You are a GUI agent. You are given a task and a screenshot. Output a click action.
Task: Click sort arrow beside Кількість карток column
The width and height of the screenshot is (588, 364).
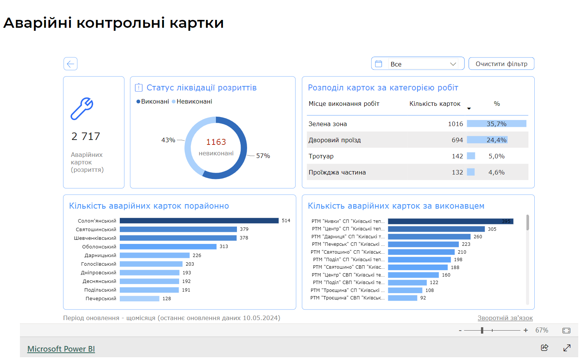coord(469,109)
